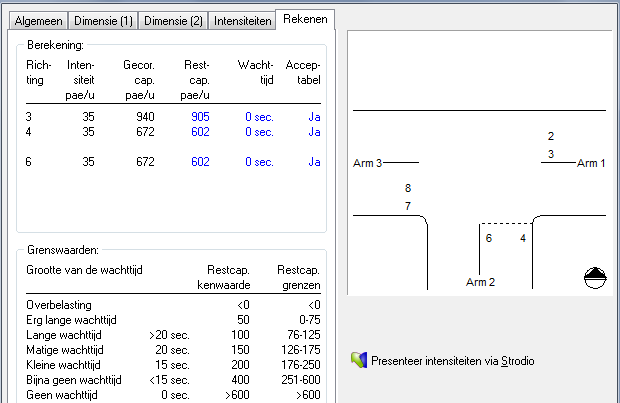Image resolution: width=620 pixels, height=403 pixels.
Task: Click the Grootte van de wachttijd header
Action: pos(84,270)
